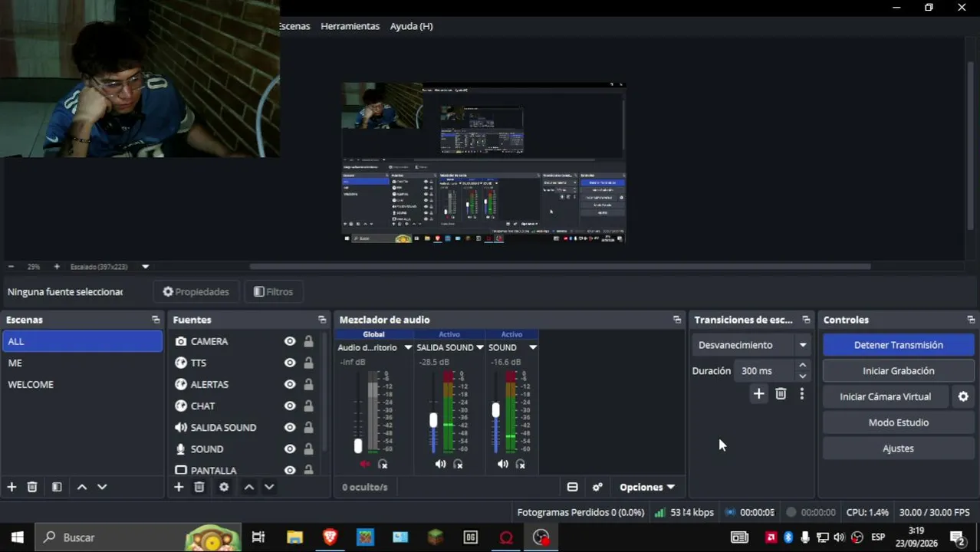The width and height of the screenshot is (980, 552).
Task: Toggle visibility of the TTS source
Action: pos(290,363)
